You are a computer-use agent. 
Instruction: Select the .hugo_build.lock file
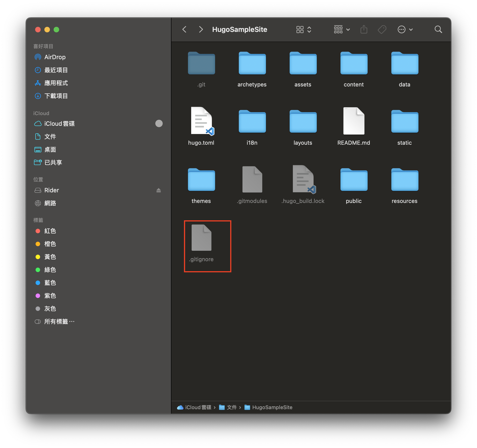point(303,185)
